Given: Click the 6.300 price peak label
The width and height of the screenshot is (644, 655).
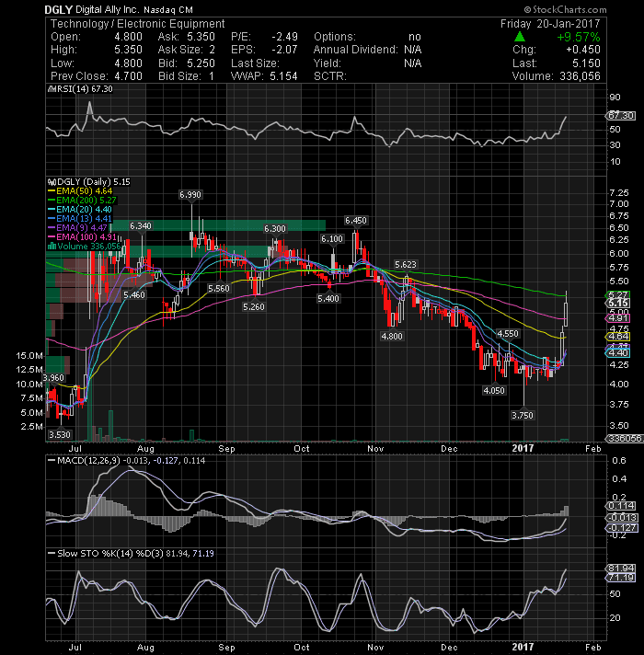Looking at the screenshot, I should [275, 229].
